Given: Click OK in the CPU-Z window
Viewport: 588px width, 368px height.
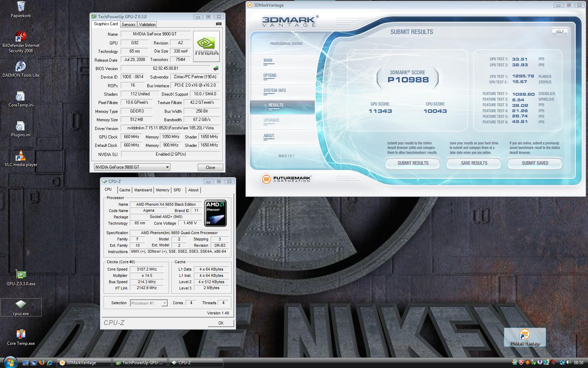Looking at the screenshot, I should click(x=221, y=323).
